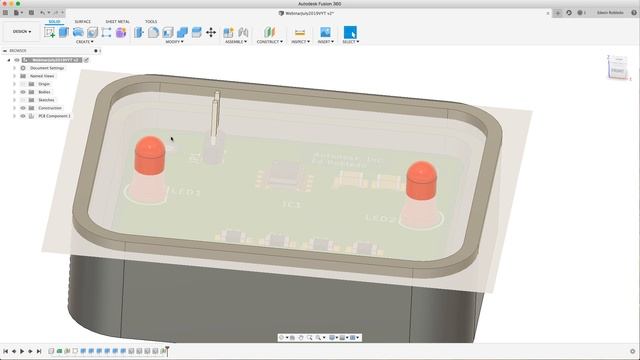Expand the Bodies folder
The image size is (640, 360).
(15, 92)
